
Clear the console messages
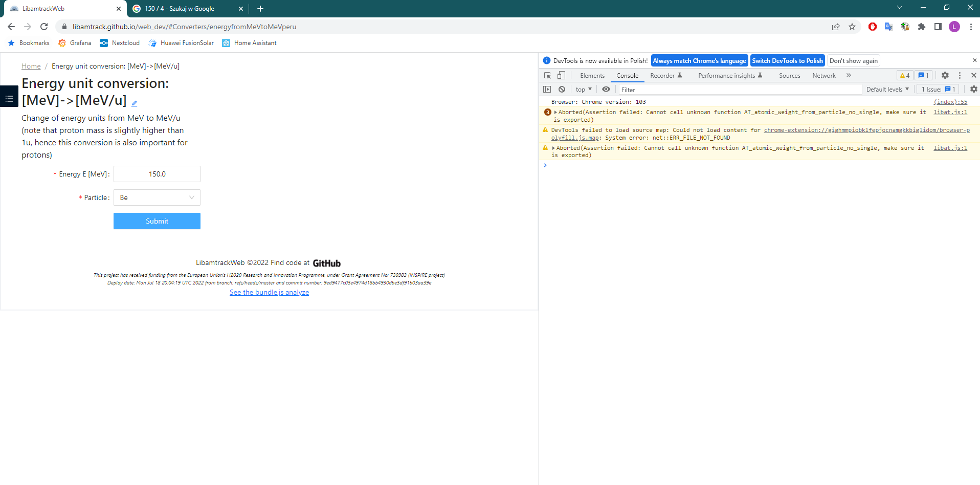pyautogui.click(x=562, y=89)
